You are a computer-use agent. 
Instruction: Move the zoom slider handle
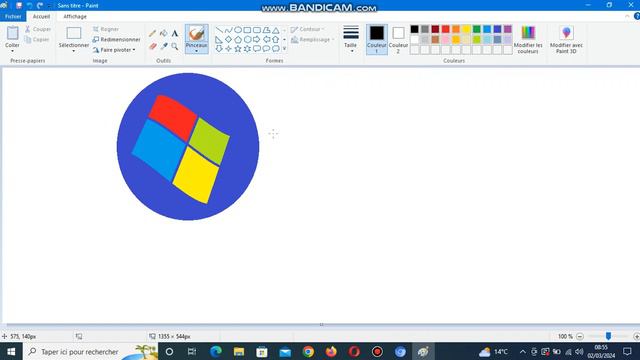pos(608,336)
